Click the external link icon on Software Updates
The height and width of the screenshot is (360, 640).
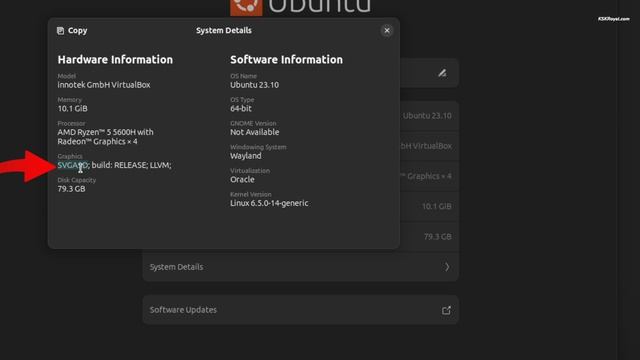tap(446, 310)
